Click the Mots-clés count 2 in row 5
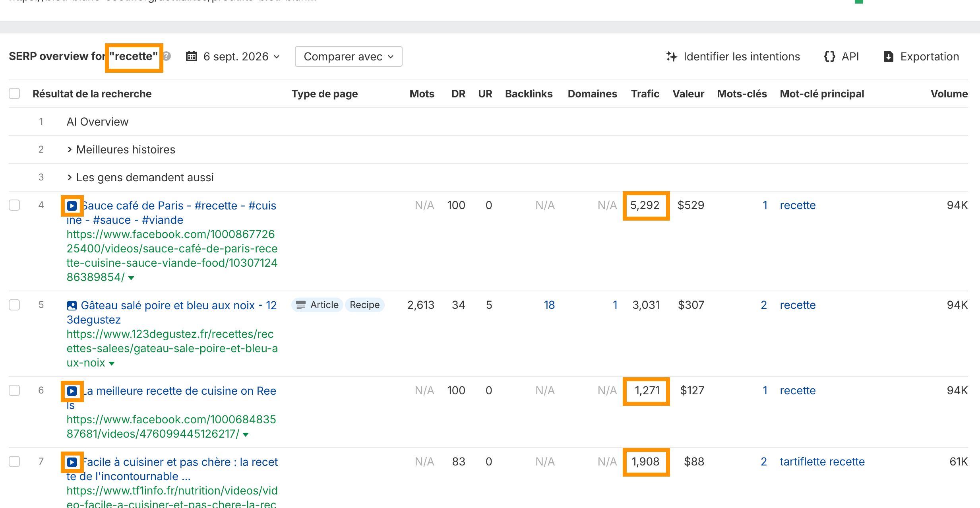 (x=763, y=305)
